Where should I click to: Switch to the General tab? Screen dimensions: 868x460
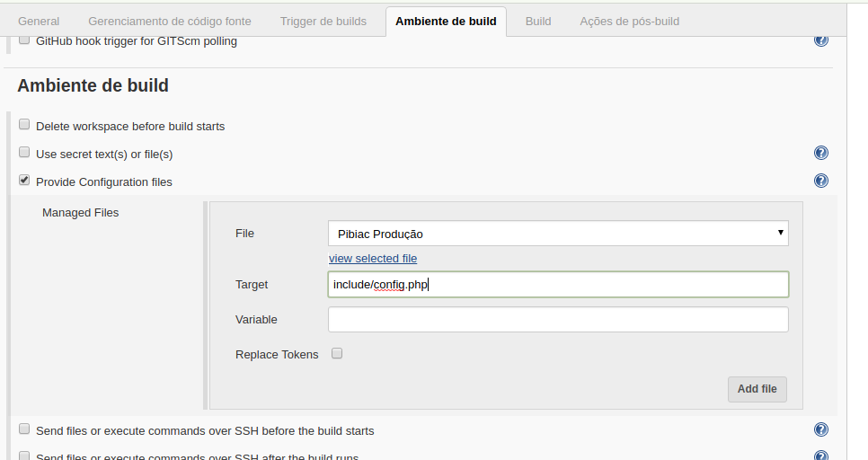click(x=39, y=21)
